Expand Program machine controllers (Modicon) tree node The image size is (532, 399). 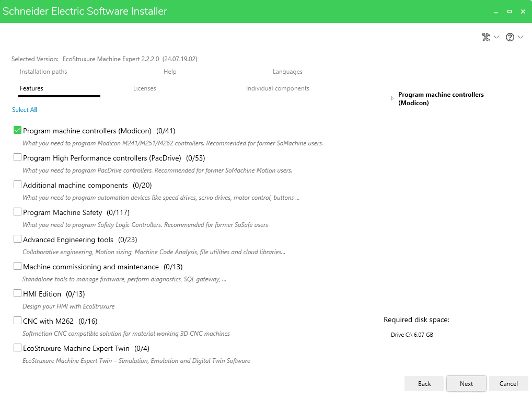coord(392,98)
